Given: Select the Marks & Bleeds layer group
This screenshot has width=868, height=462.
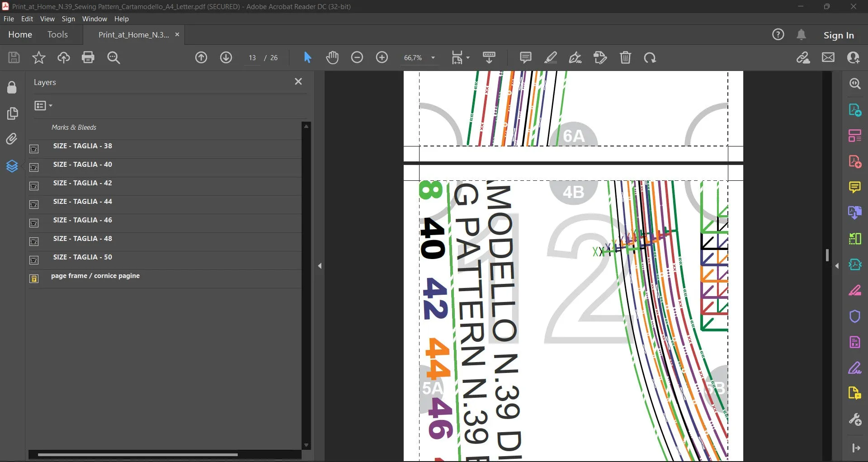Looking at the screenshot, I should click(x=74, y=127).
